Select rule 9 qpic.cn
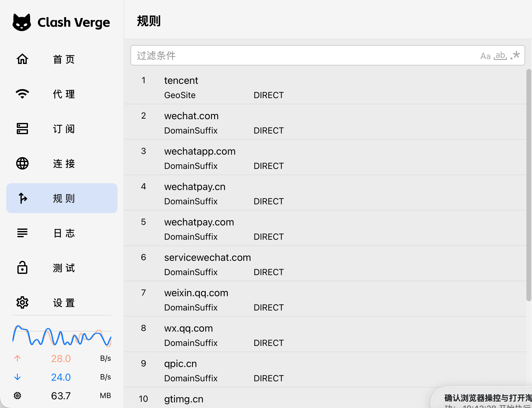The width and height of the screenshot is (532, 408). pyautogui.click(x=325, y=369)
